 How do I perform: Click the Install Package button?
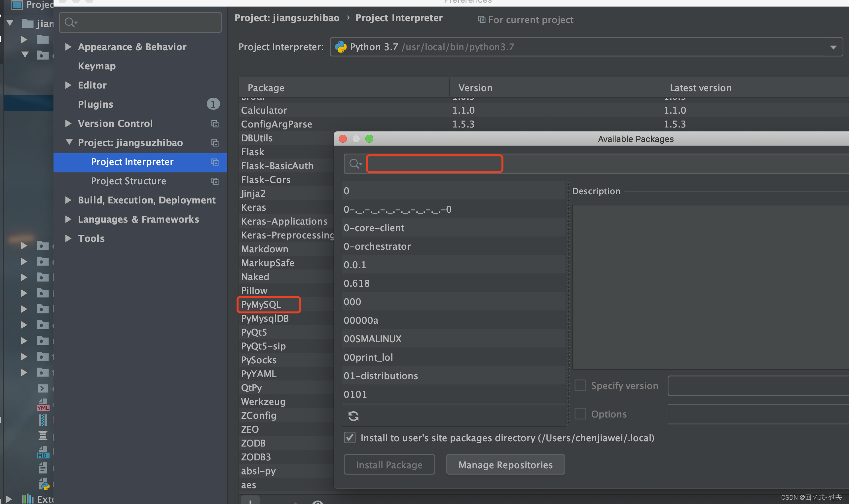pyautogui.click(x=389, y=464)
